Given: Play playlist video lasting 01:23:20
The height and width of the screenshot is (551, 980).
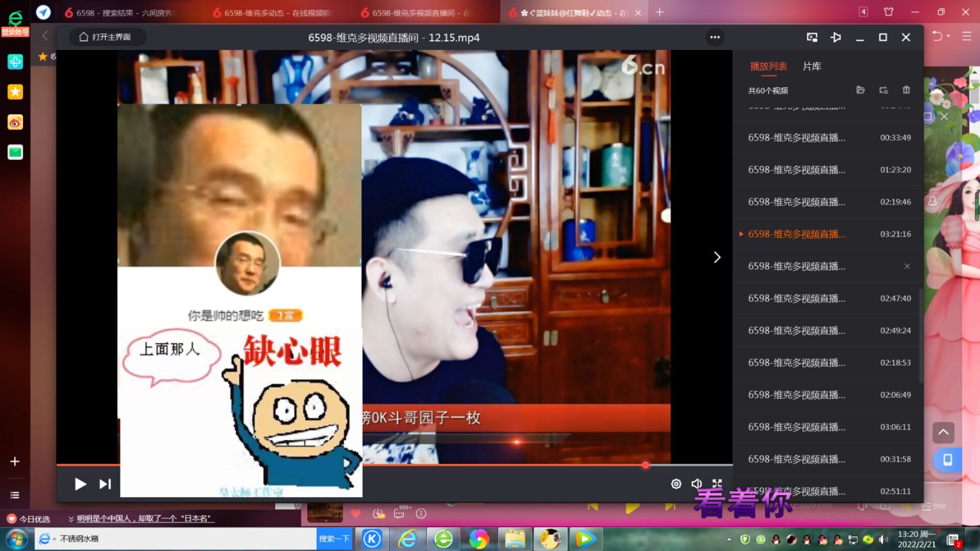Looking at the screenshot, I should coord(828,170).
